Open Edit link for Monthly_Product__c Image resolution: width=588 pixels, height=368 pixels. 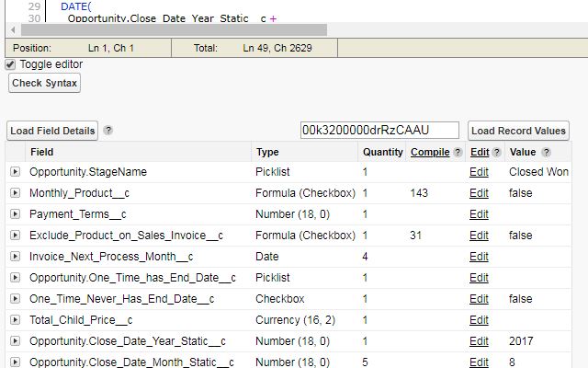coord(479,193)
